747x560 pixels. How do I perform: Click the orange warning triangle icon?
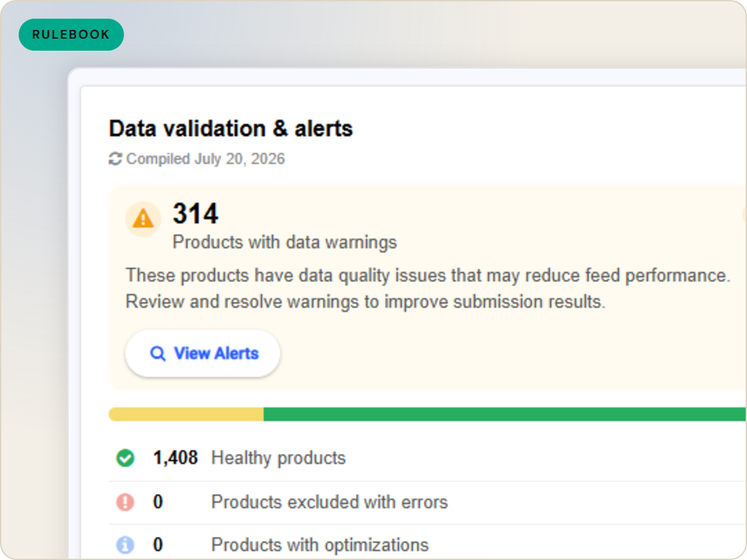point(143,219)
